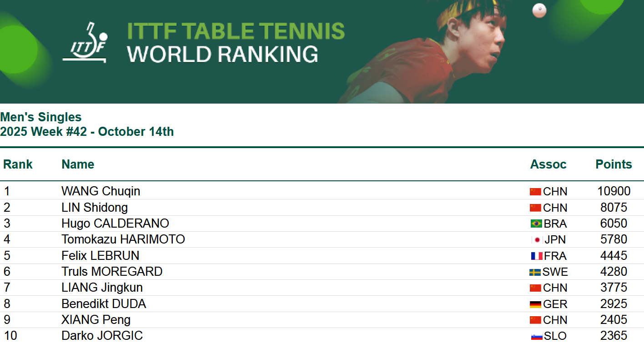
Task: Click the China flag in LIN Shidong's row
Action: click(535, 208)
